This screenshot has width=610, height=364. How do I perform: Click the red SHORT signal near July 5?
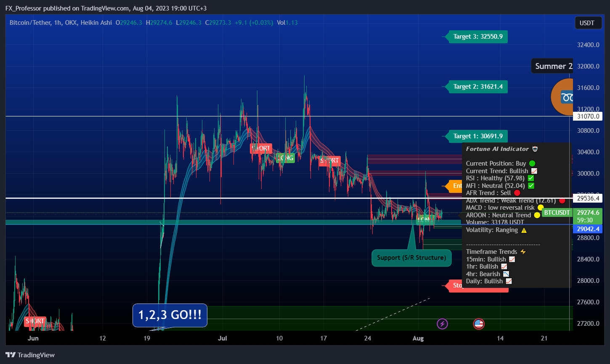tap(261, 148)
